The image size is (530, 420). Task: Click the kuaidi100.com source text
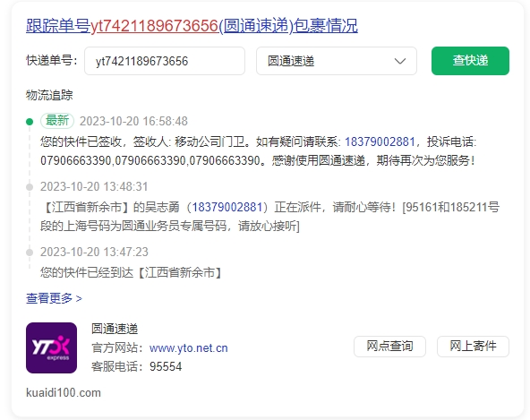64,392
